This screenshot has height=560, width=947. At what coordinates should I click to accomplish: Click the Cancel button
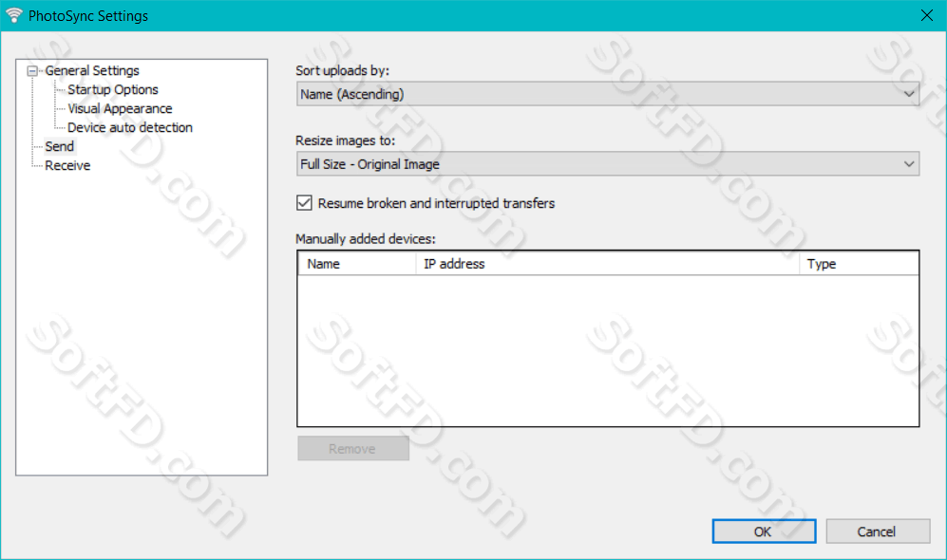pyautogui.click(x=878, y=531)
